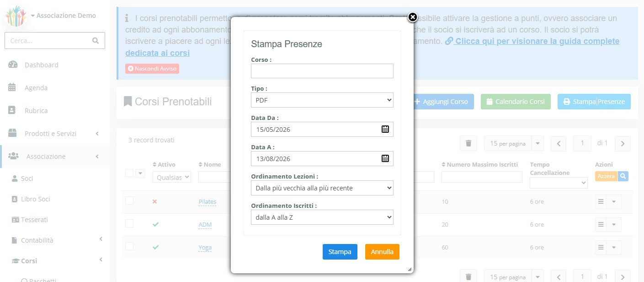Open the Tipo dropdown showing PDF

(x=322, y=100)
